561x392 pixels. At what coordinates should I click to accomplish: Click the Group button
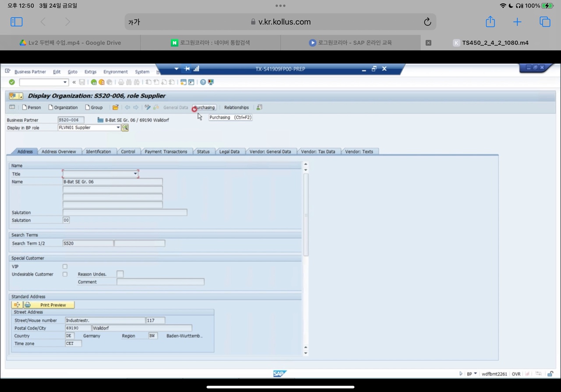94,107
